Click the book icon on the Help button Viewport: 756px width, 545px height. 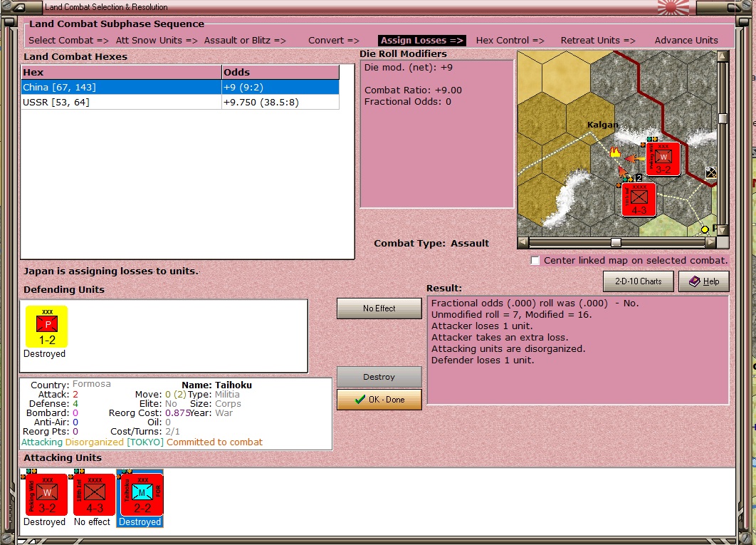click(x=694, y=281)
